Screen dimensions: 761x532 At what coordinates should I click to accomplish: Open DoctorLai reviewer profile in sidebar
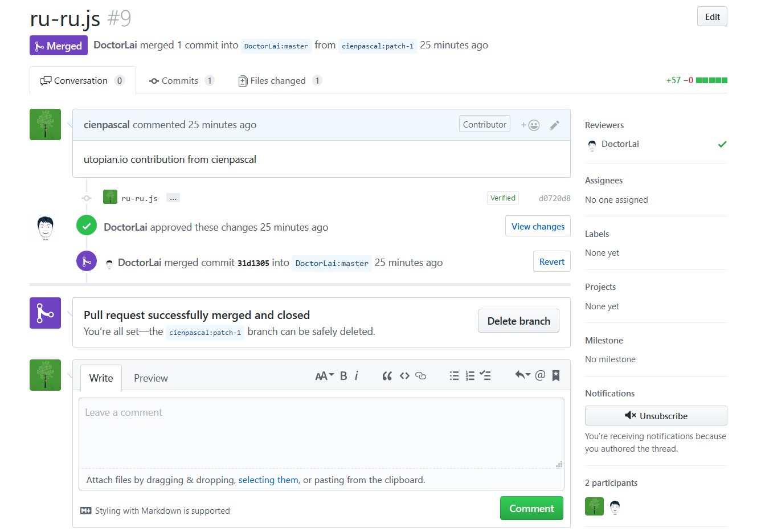coord(620,144)
